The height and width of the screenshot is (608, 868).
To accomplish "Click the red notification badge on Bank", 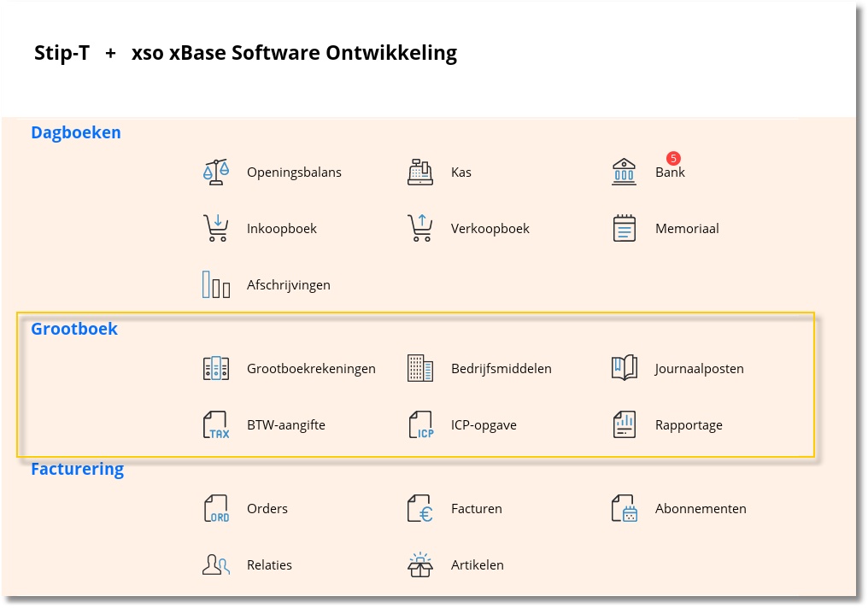I will tap(673, 158).
